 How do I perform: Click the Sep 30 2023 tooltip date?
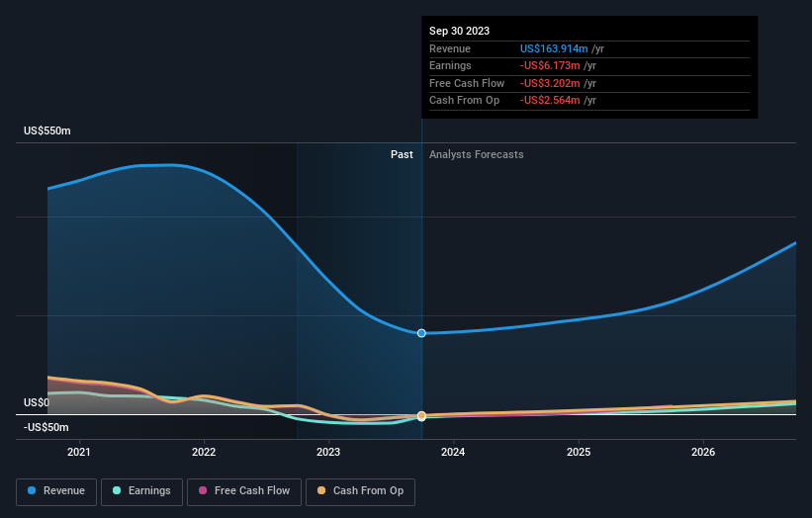pyautogui.click(x=459, y=31)
